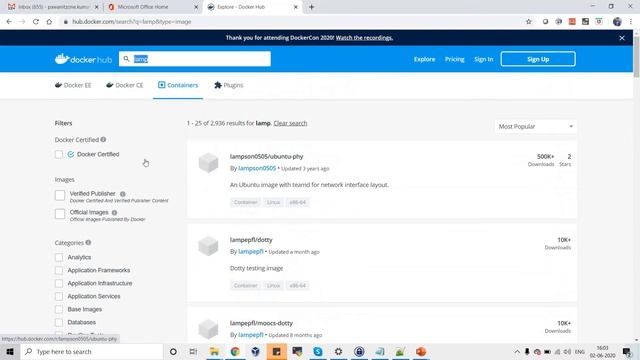Click ENG language indicator in tray
Image resolution: width=640 pixels, height=360 pixels.
tap(579, 351)
